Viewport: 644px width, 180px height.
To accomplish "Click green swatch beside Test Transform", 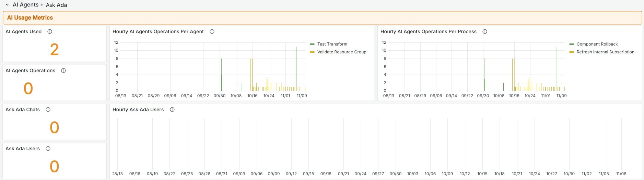I will tap(312, 44).
